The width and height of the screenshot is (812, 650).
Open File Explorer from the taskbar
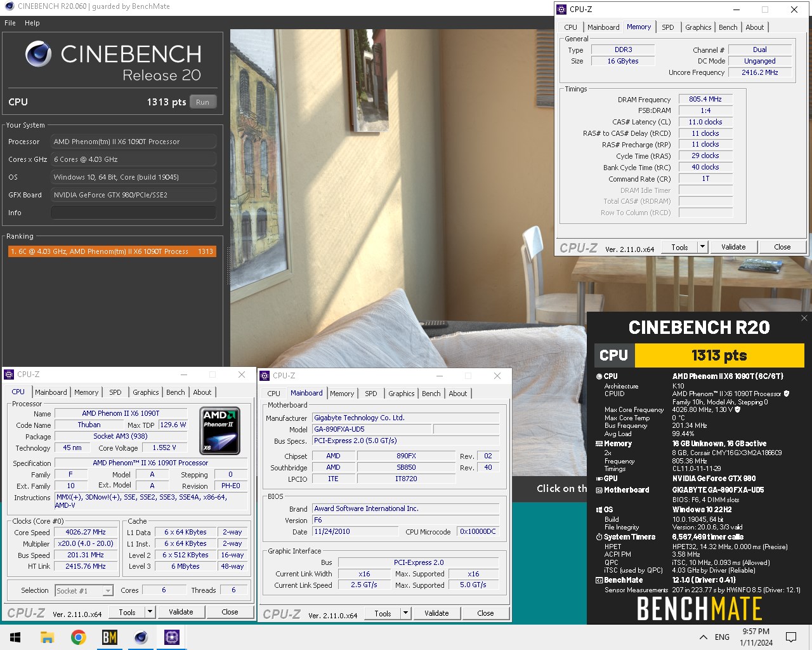(47, 637)
